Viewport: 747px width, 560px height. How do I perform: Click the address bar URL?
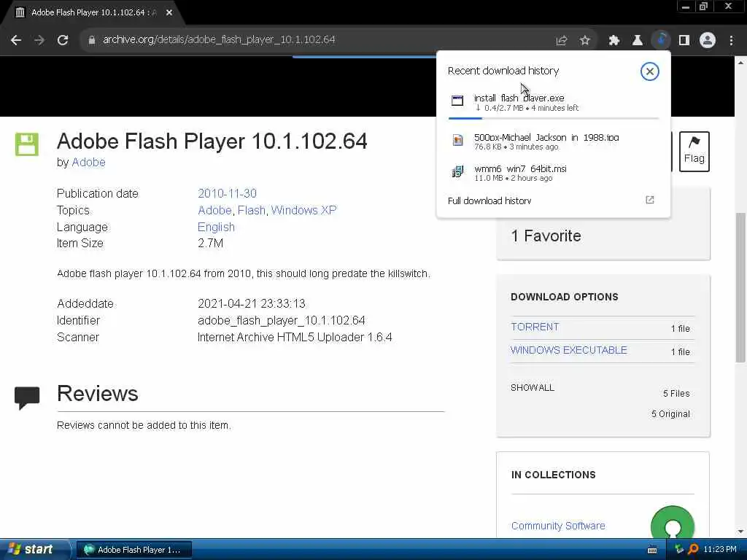(x=219, y=39)
